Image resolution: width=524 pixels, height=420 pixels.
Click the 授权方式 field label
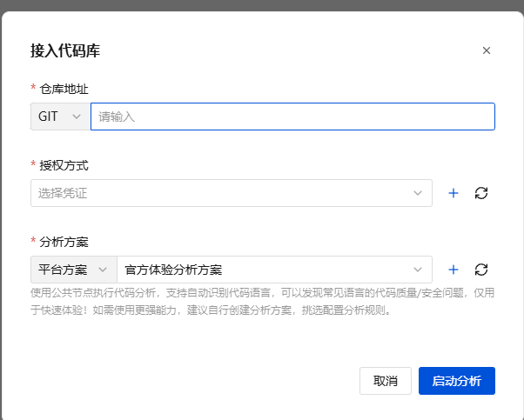[64, 165]
